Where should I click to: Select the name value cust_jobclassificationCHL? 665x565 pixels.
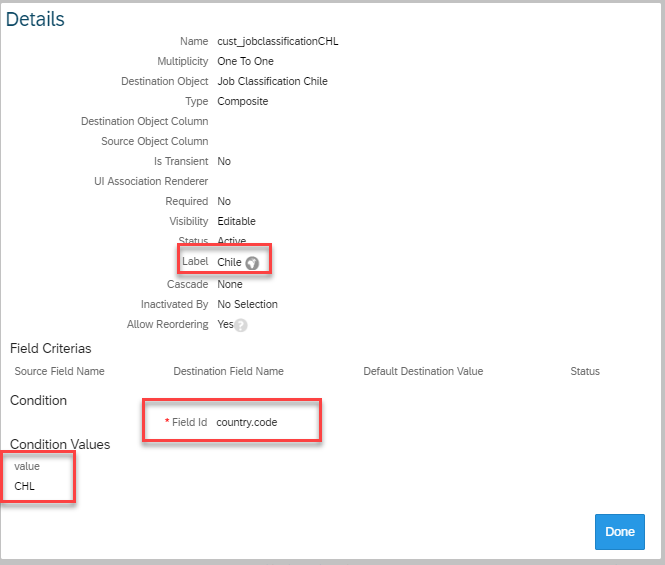click(278, 41)
